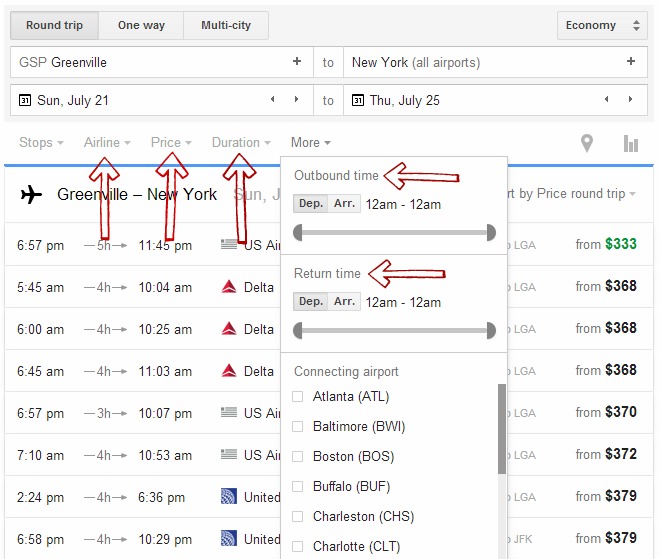This screenshot has height=559, width=660.
Task: Click plus icon beside New York destination
Action: 630,62
